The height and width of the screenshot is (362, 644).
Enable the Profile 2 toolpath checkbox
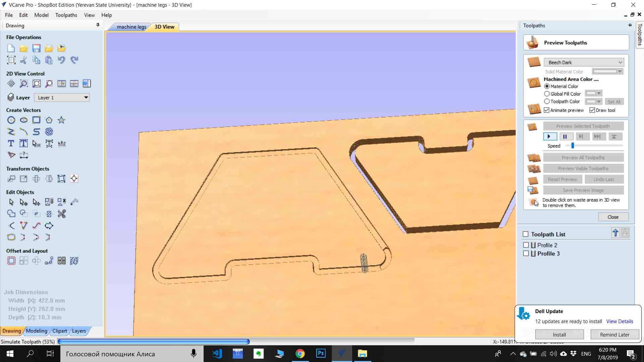(x=526, y=245)
